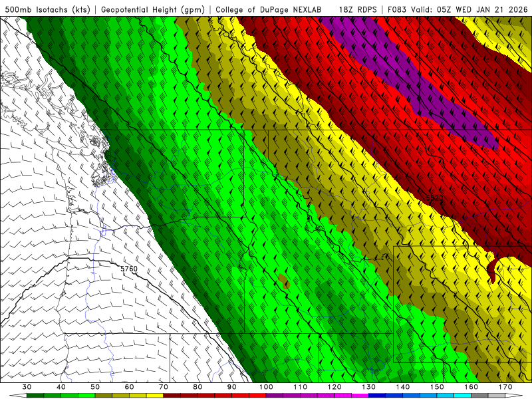
Task: Click the colorbar label 40
Action: pyautogui.click(x=61, y=387)
